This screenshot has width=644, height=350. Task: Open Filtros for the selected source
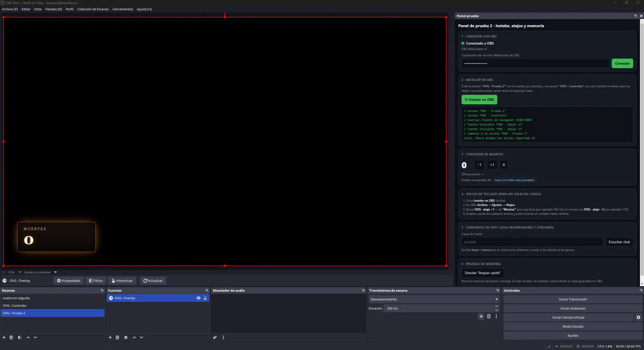pyautogui.click(x=96, y=281)
